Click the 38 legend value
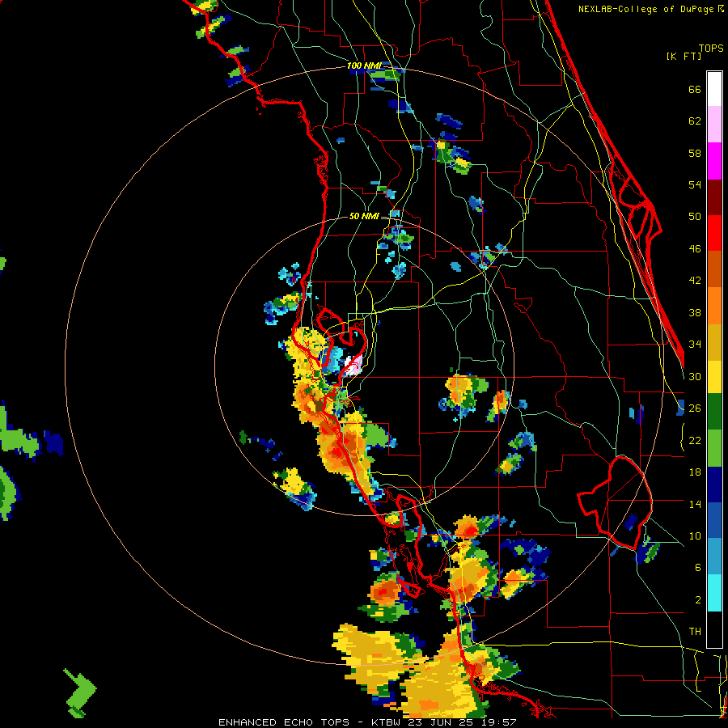 pyautogui.click(x=695, y=312)
